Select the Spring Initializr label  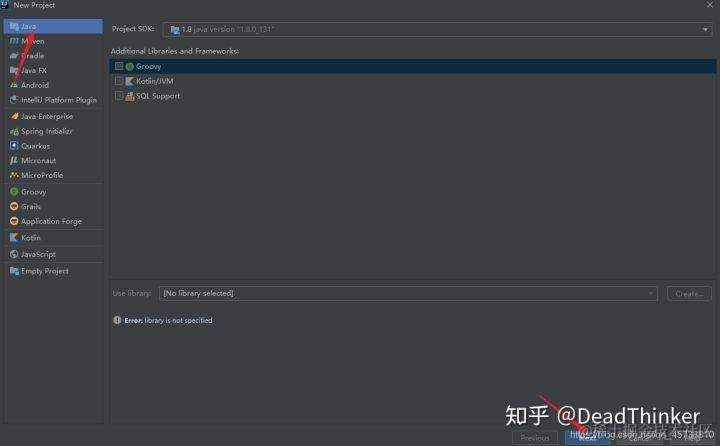47,131
